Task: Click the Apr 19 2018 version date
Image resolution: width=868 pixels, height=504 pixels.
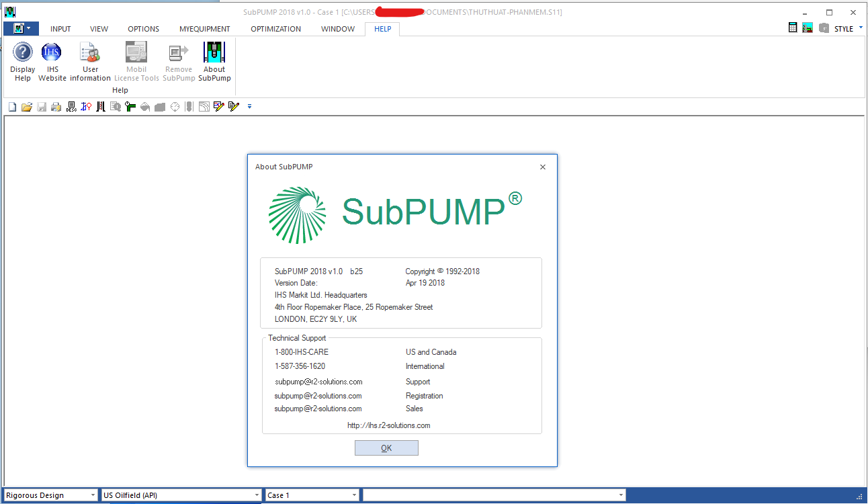Action: (x=425, y=283)
